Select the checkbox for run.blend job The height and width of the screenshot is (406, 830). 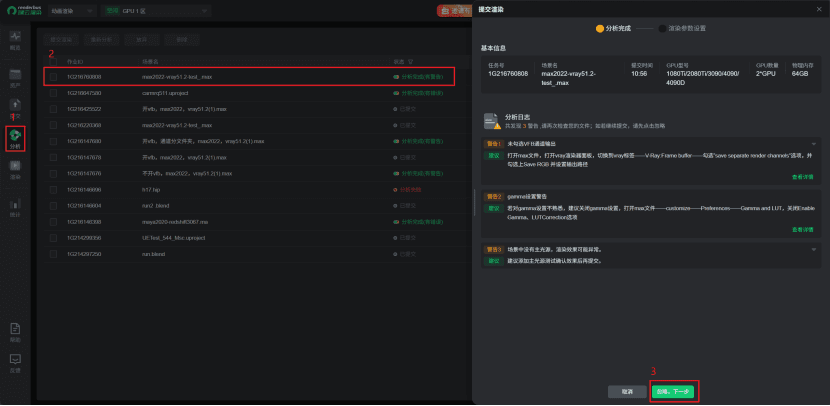point(54,254)
